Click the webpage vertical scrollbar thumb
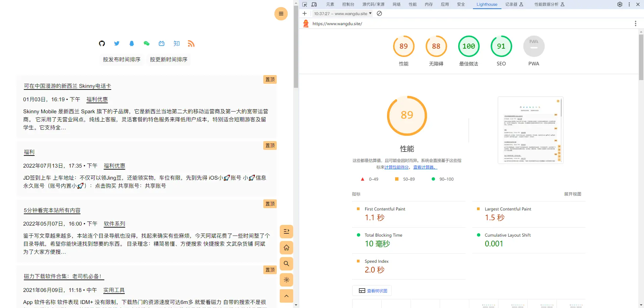Screen dimensions: 644x308 tap(296, 47)
